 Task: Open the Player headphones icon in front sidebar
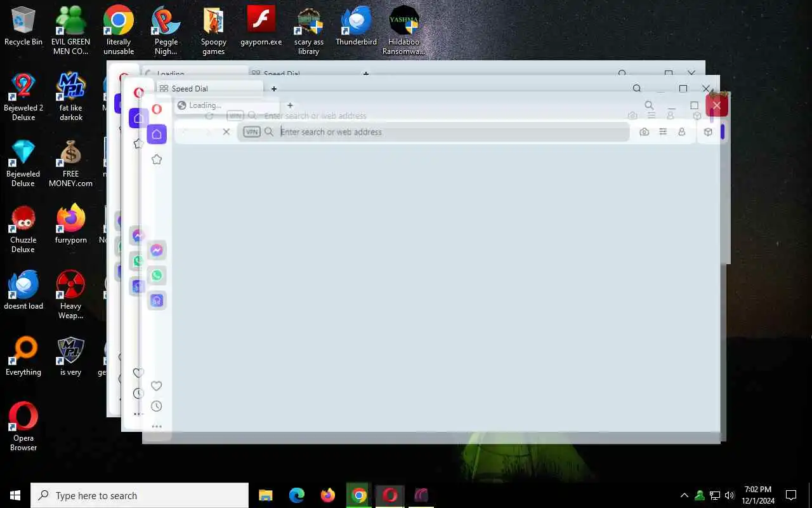pyautogui.click(x=157, y=300)
